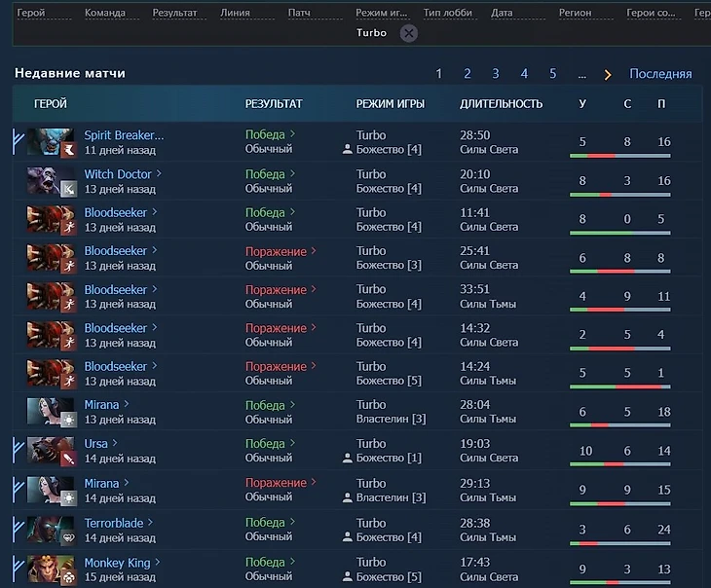Click the next page arrow in pagination

608,74
